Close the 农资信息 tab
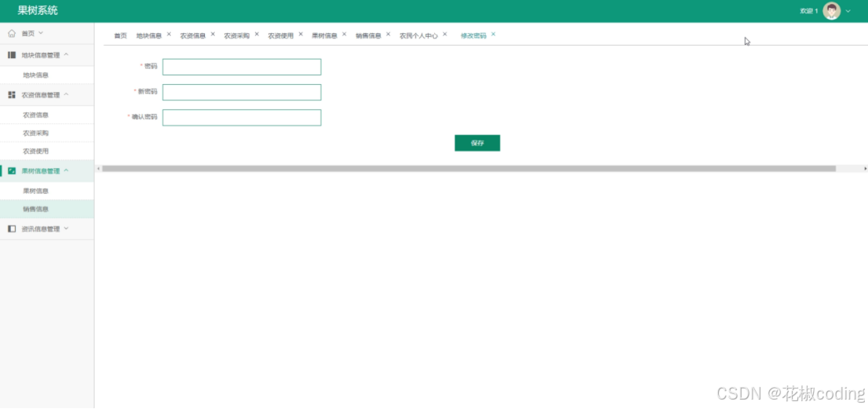Viewport: 868px width, 409px height. pos(213,35)
